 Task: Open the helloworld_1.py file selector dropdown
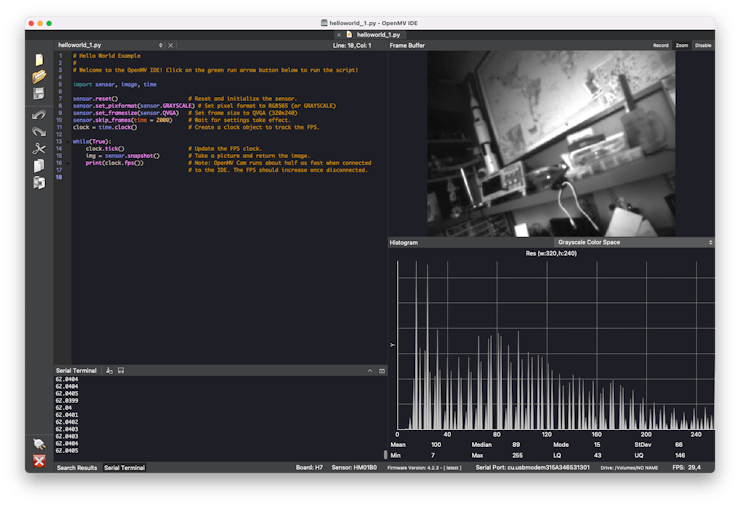pyautogui.click(x=110, y=45)
